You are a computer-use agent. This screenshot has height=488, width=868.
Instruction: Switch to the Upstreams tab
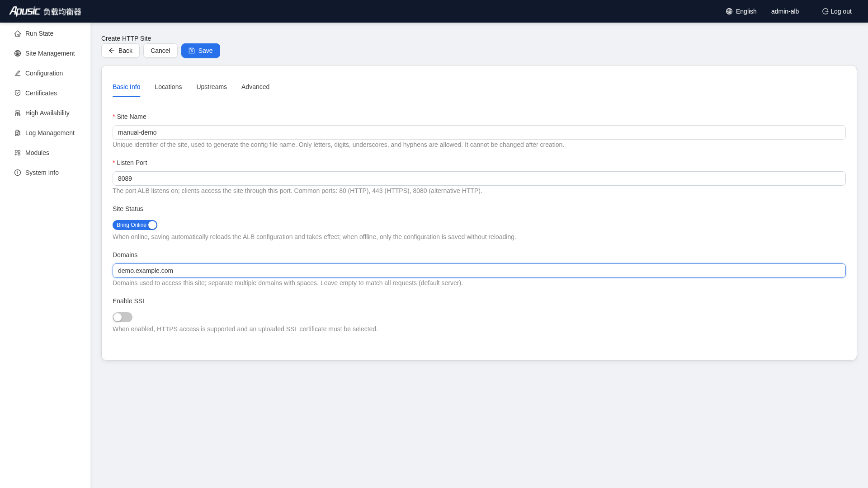[x=212, y=87]
